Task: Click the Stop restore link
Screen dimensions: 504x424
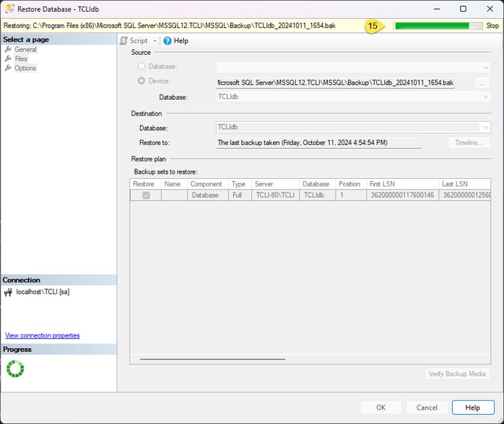Action: (492, 26)
